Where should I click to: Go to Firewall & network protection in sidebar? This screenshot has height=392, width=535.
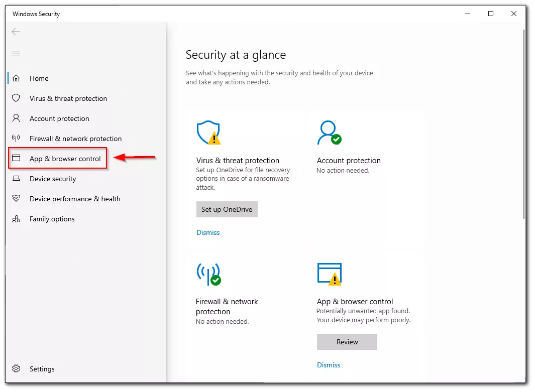(x=75, y=139)
